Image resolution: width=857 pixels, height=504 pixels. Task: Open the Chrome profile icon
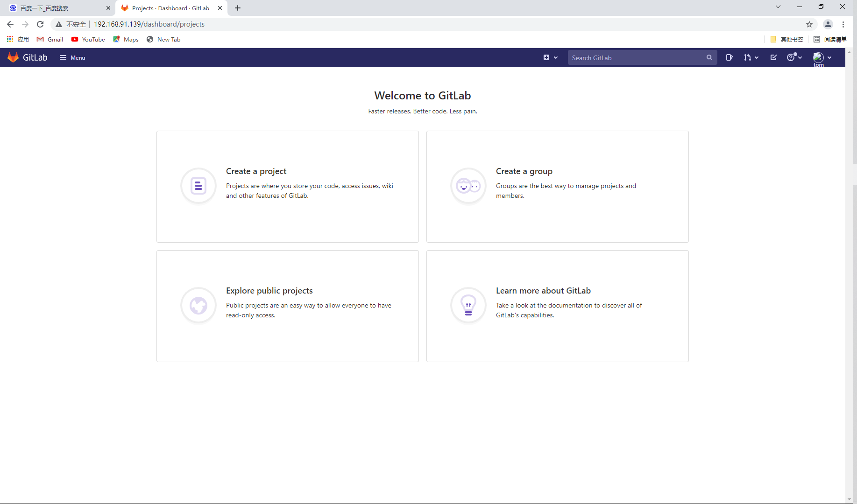point(828,24)
